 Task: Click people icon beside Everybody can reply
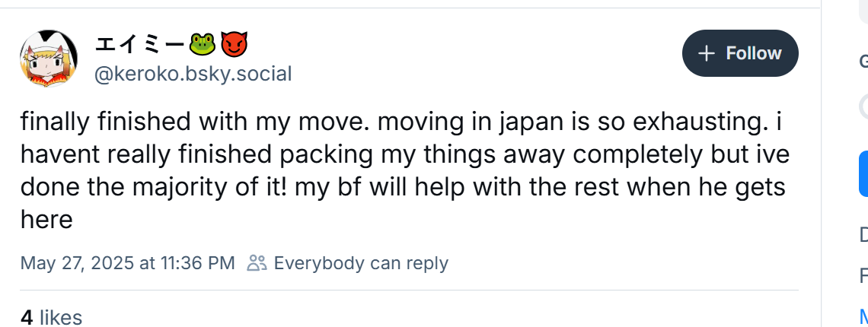pos(257,263)
